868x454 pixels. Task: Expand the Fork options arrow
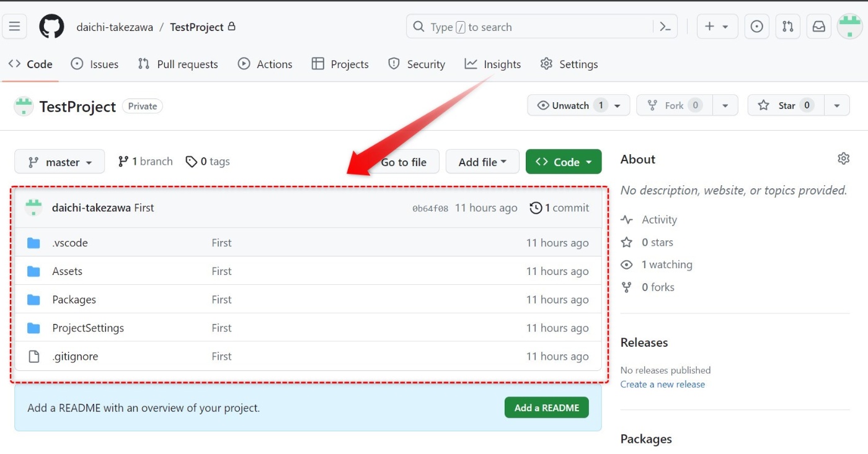pyautogui.click(x=725, y=105)
